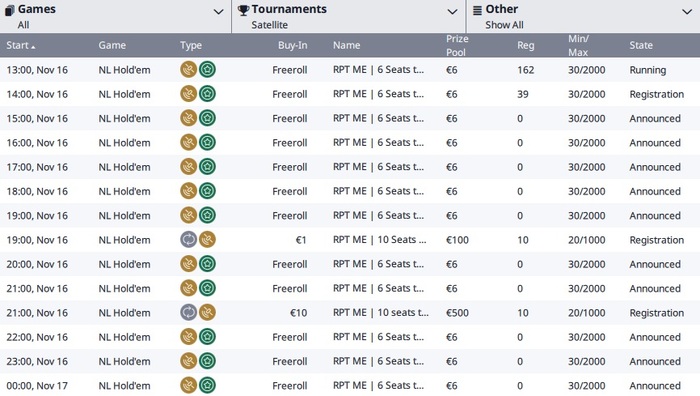
Task: Click grey re-entry icon in €1 row
Action: point(188,240)
